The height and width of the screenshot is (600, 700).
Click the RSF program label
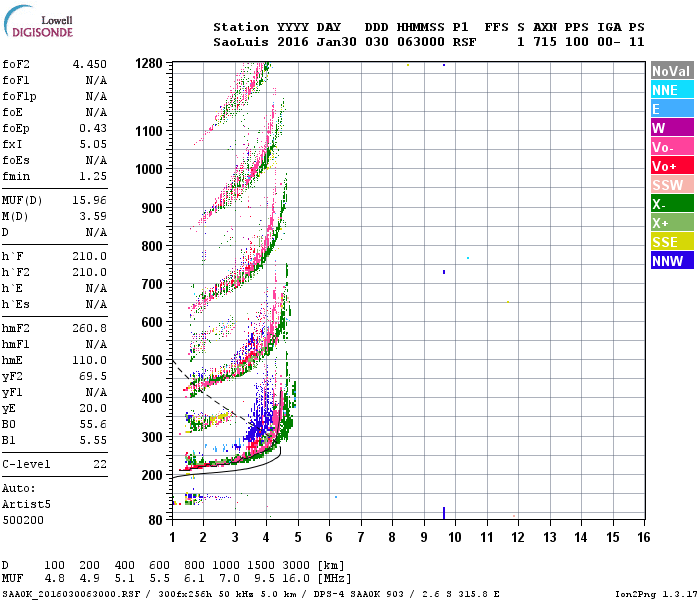pyautogui.click(x=464, y=42)
